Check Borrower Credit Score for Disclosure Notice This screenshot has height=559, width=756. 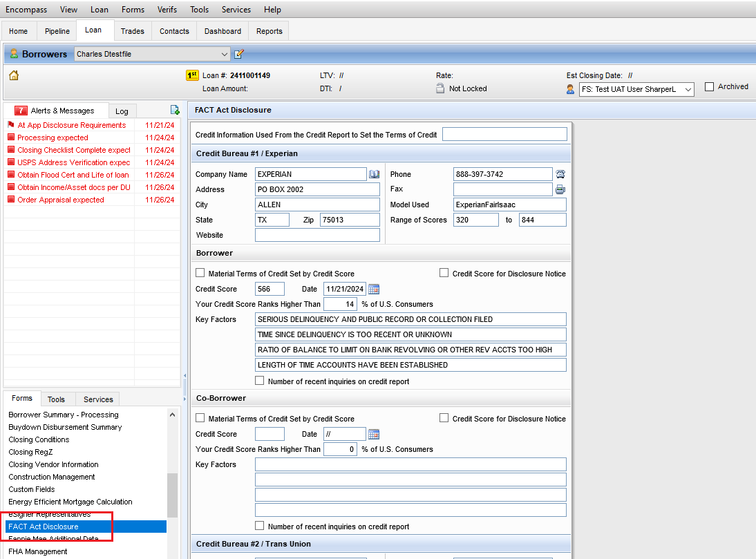[444, 273]
